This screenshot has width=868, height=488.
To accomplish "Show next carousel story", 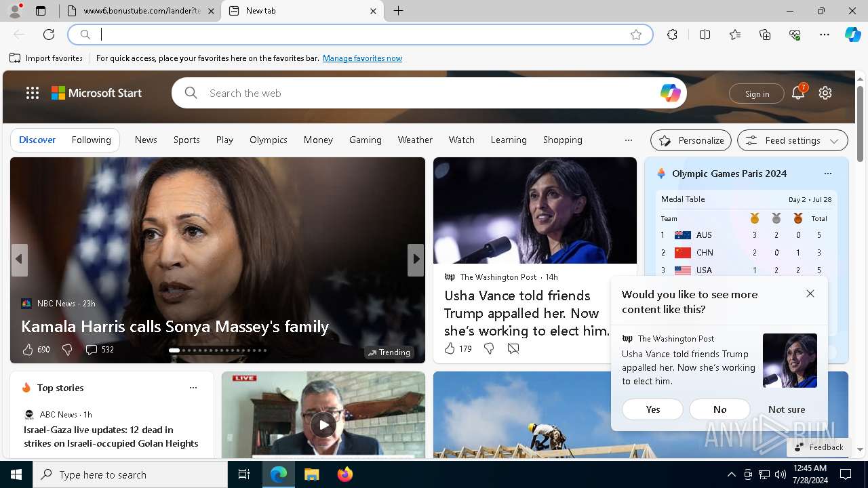I will click(416, 260).
